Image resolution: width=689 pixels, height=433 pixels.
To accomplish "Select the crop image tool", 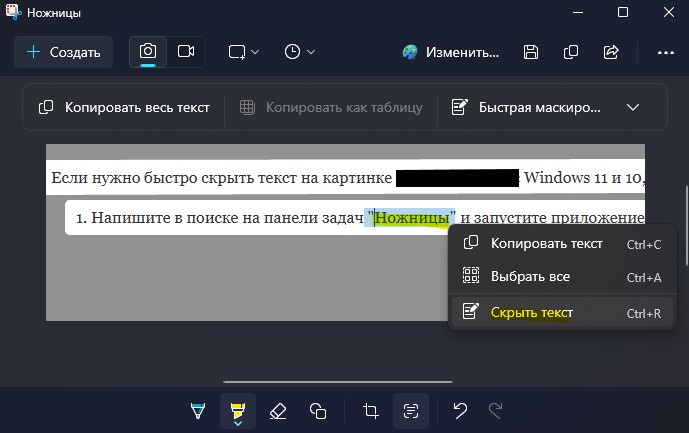I will 370,411.
